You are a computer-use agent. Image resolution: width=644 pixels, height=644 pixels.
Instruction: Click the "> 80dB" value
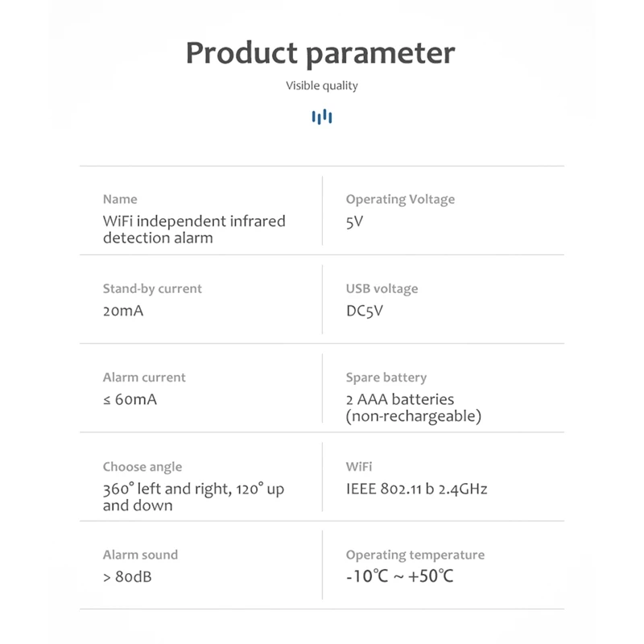(x=127, y=577)
